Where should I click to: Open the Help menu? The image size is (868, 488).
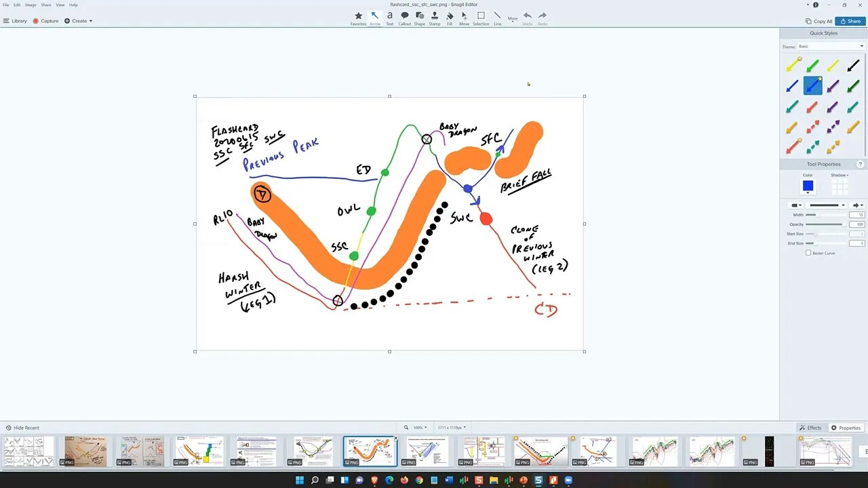pos(73,5)
